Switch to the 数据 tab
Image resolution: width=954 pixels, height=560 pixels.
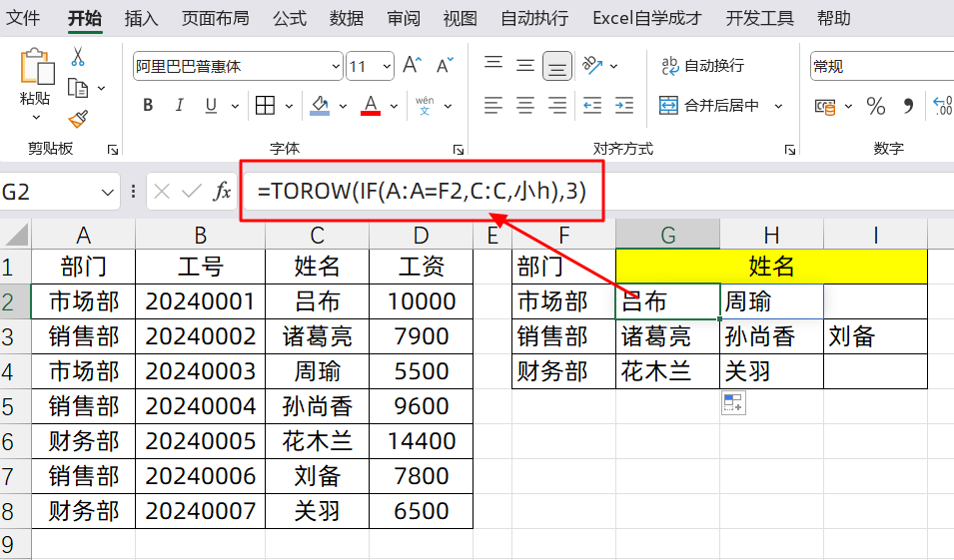point(347,18)
